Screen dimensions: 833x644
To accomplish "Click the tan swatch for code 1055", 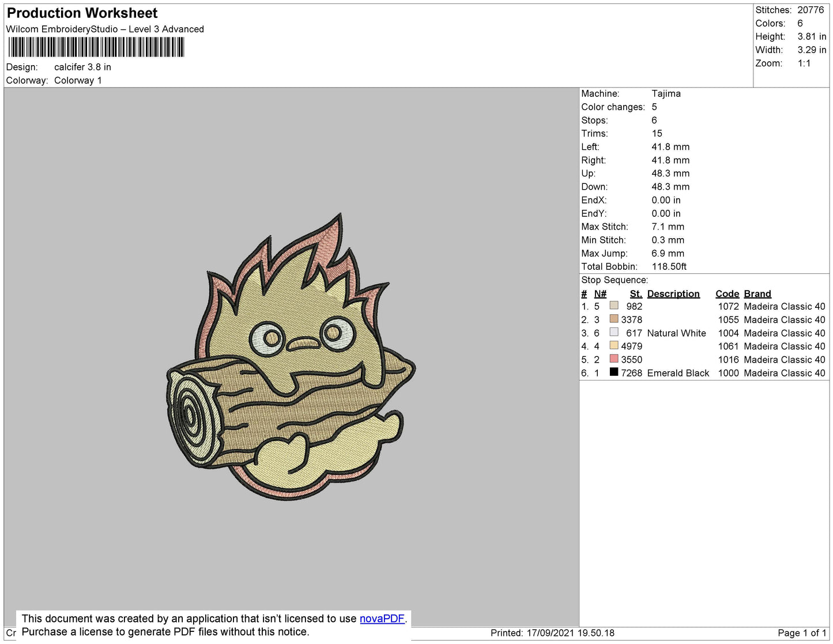I will [614, 319].
